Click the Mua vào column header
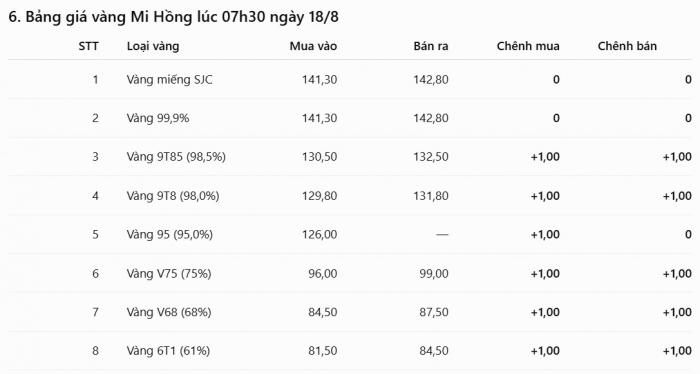 (313, 46)
